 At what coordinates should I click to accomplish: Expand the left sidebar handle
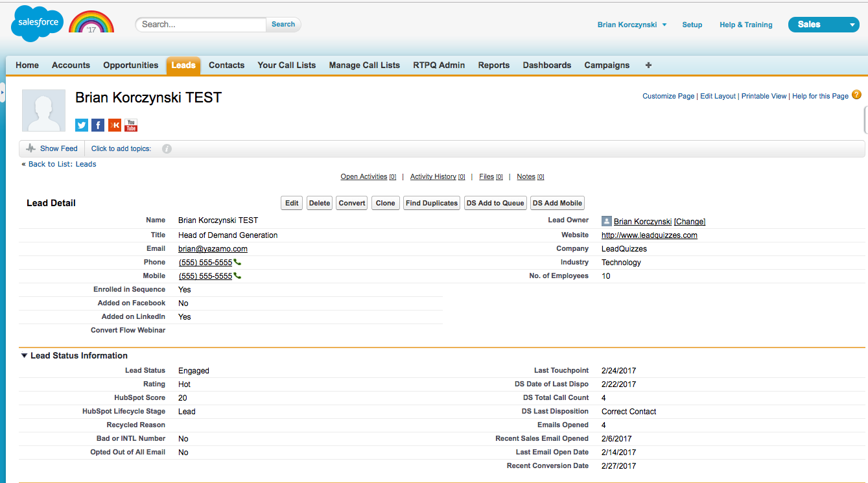point(3,93)
